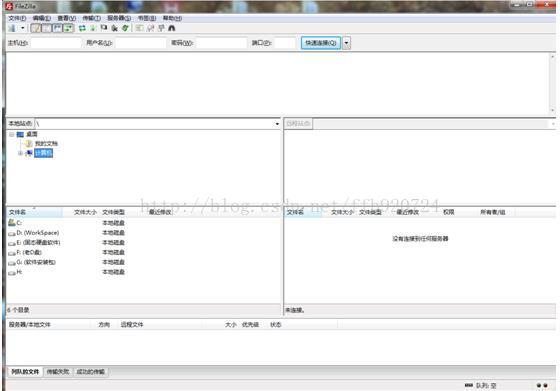Screen dimensions: 560x391
Task: Toggle the local directory tree display
Action: [x=46, y=28]
